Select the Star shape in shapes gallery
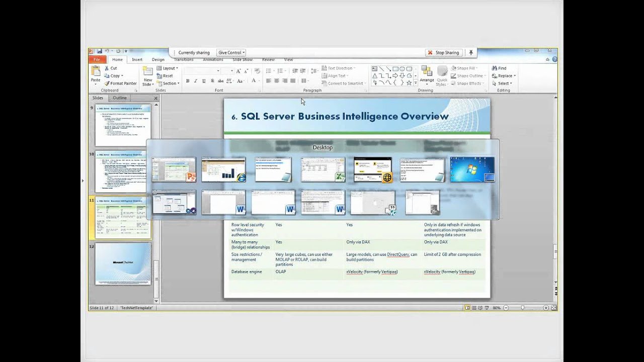The height and width of the screenshot is (362, 644). [409, 82]
